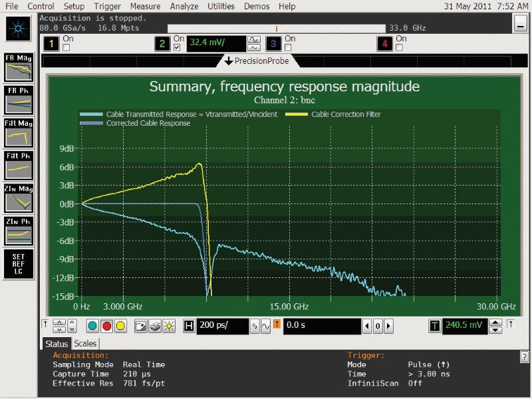
Task: Open the Analyze menu
Action: coord(184,6)
